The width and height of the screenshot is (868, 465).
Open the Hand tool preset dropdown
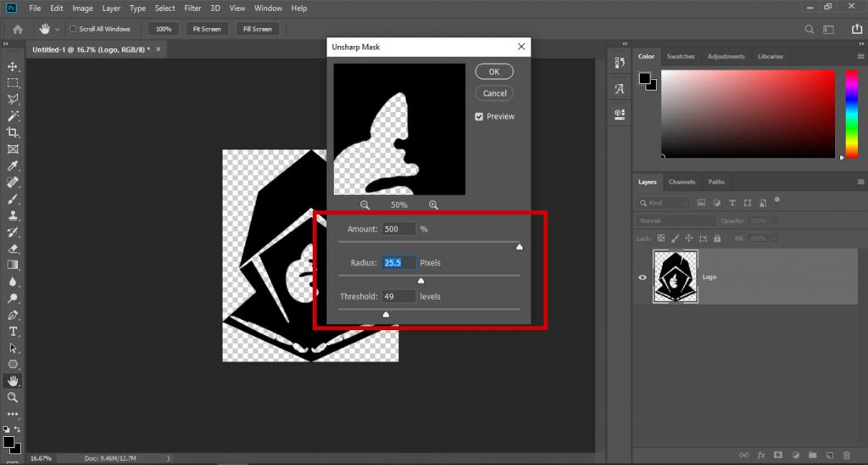57,30
